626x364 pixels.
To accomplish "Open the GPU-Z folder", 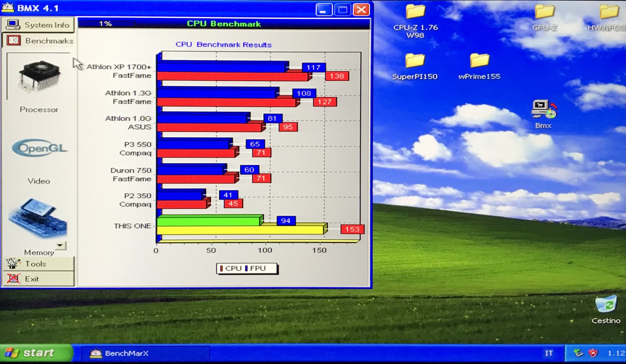I will [544, 11].
